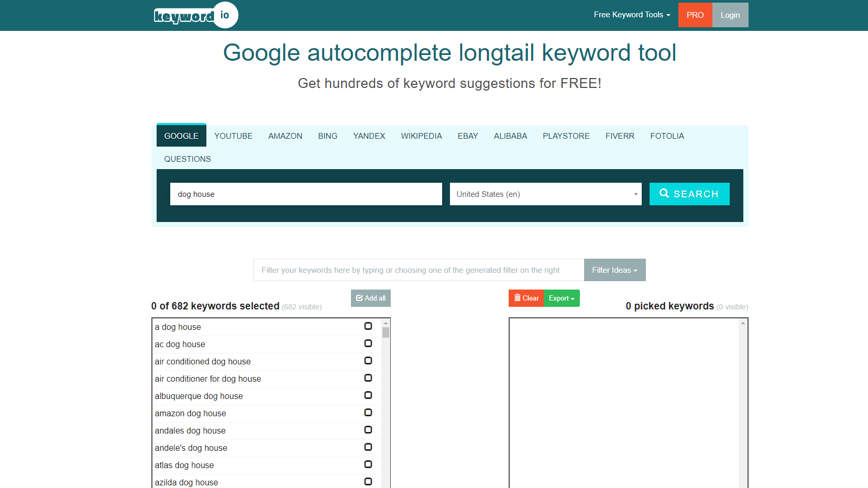
Task: Click the 'dog house' search input
Action: 306,194
